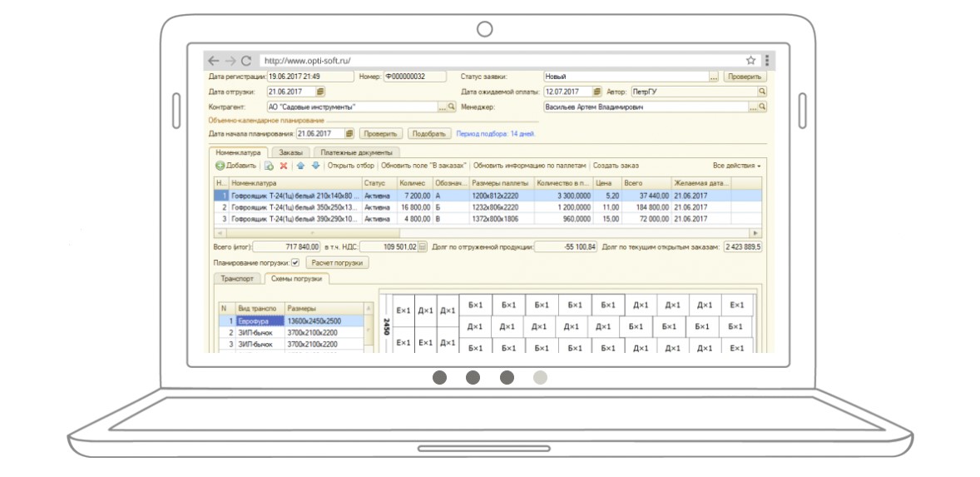Open the Платежные документы tab

[x=356, y=152]
